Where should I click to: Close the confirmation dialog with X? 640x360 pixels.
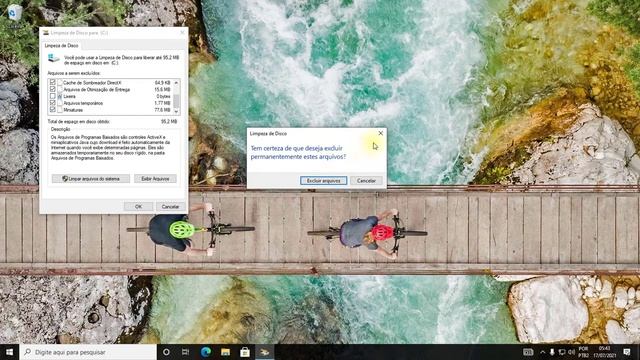[x=380, y=133]
